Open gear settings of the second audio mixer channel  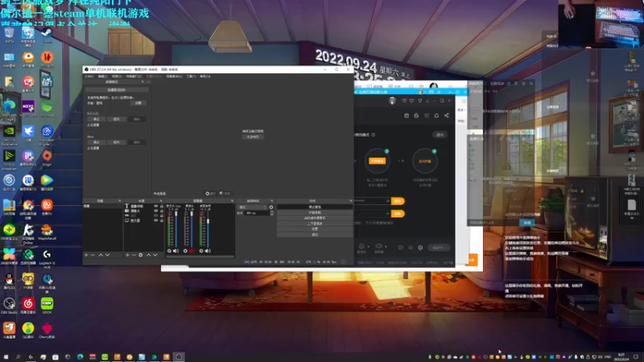[185, 251]
